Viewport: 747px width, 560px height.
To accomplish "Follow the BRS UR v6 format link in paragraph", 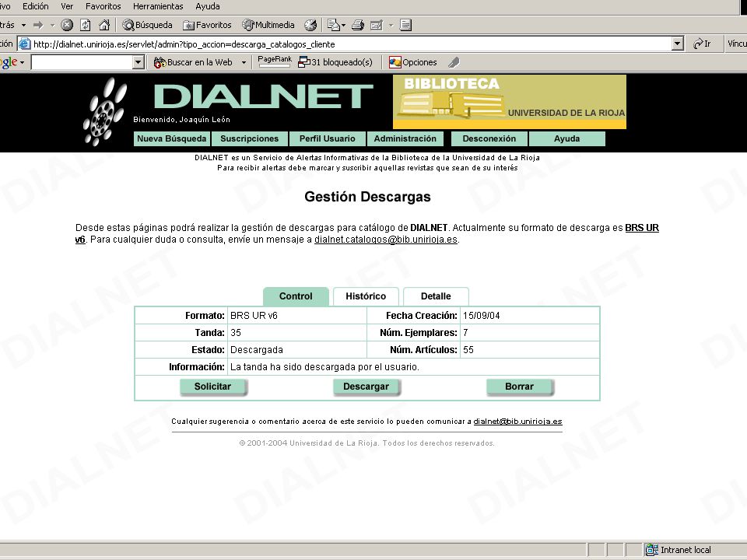I will (x=642, y=228).
